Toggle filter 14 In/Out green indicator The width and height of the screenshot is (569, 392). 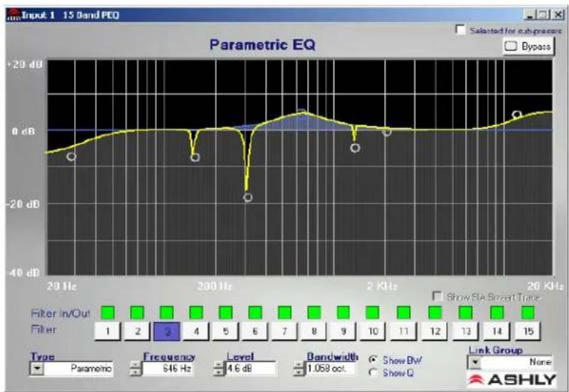[x=497, y=312]
